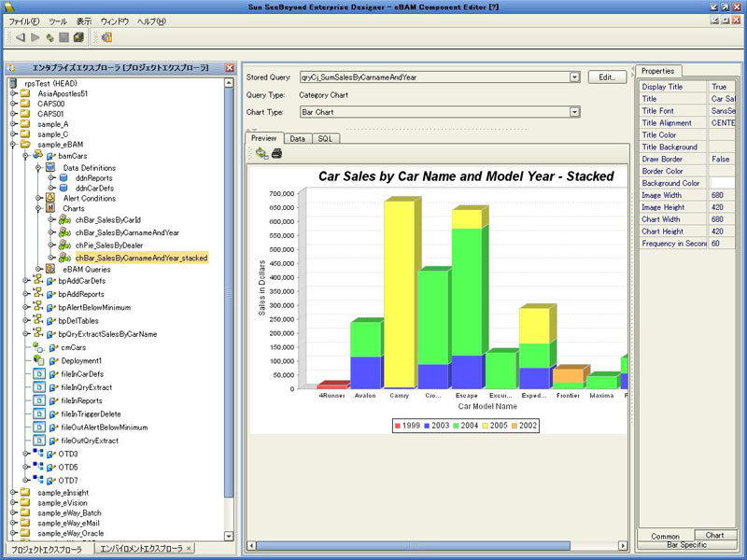Click the back arrow toolbar icon
747x560 pixels.
click(x=21, y=37)
